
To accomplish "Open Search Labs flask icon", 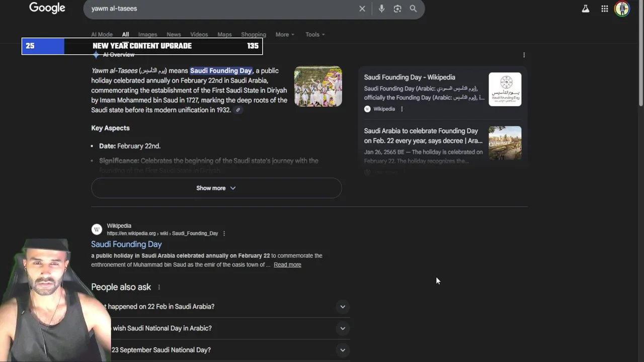I will [586, 9].
